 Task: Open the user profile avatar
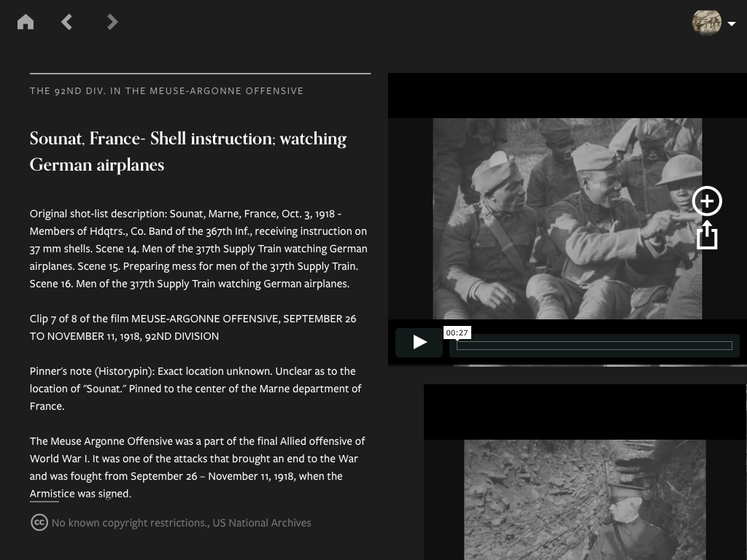coord(706,23)
